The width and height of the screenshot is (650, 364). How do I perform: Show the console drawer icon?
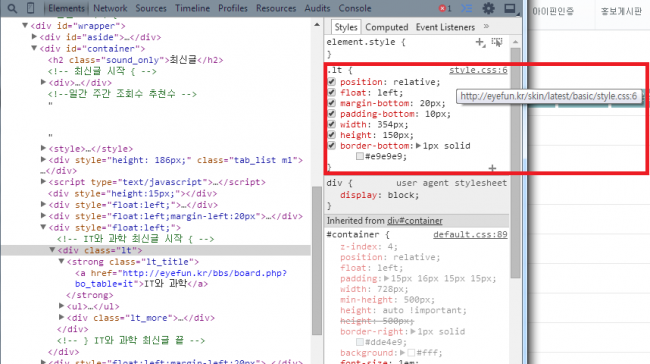(x=467, y=8)
